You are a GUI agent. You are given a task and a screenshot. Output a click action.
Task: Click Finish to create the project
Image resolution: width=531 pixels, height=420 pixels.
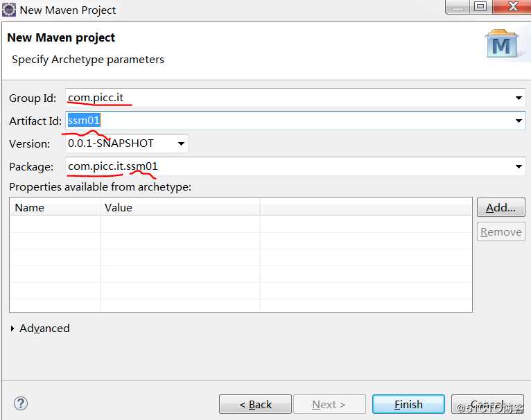point(408,404)
